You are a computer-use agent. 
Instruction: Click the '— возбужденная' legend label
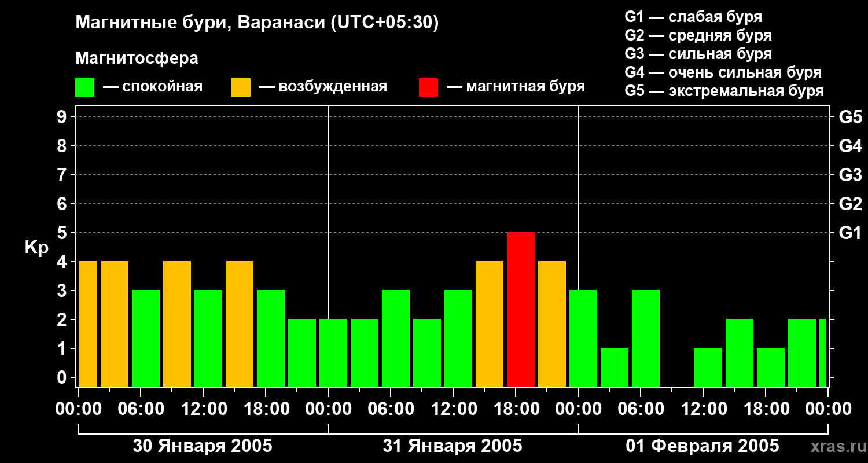[x=323, y=87]
